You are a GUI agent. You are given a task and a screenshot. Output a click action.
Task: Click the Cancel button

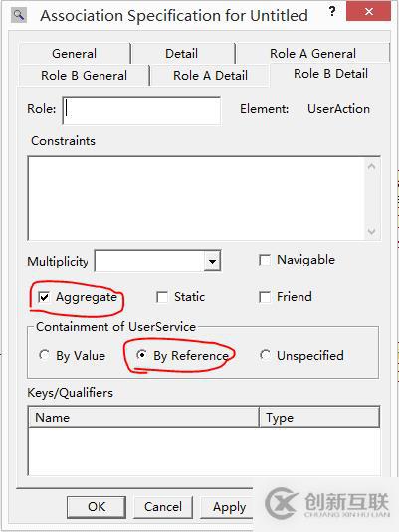[x=163, y=507]
